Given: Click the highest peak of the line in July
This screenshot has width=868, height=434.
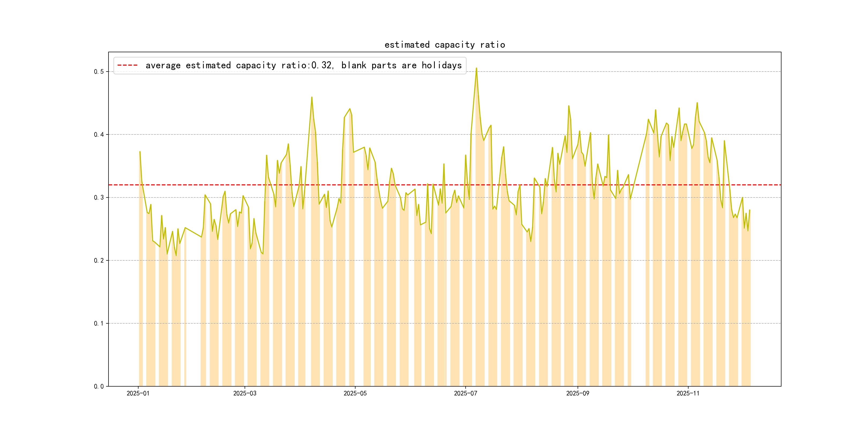Looking at the screenshot, I should point(476,68).
